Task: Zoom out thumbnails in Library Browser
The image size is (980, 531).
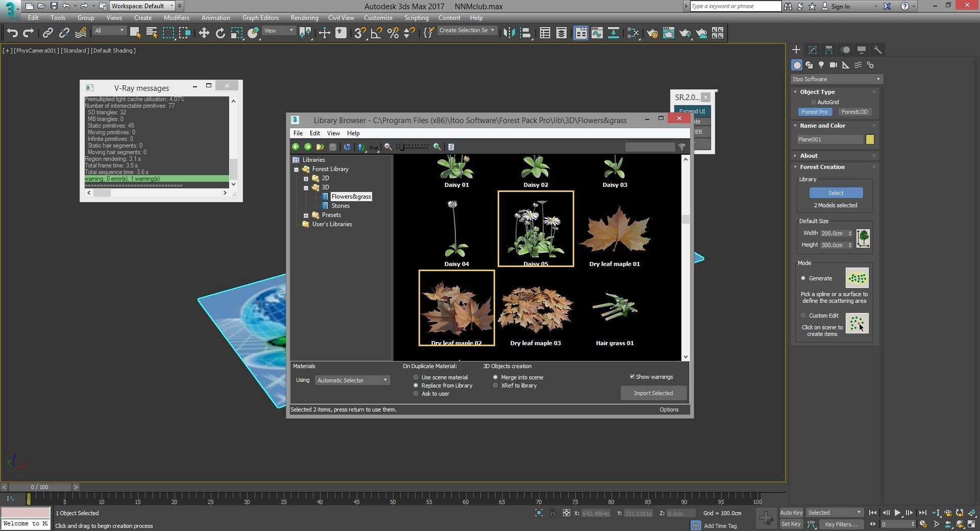Action: 388,147
